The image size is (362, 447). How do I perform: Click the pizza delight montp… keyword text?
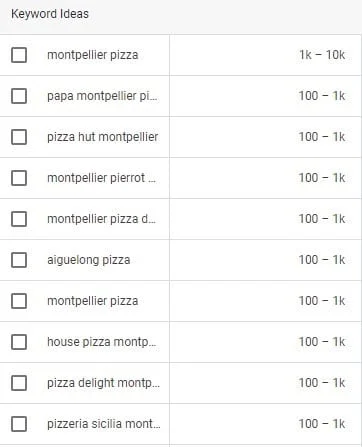click(x=103, y=383)
